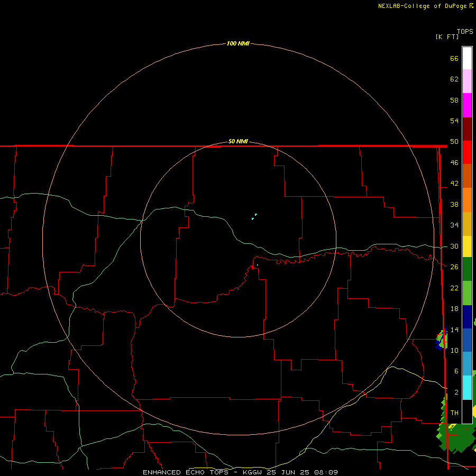This screenshot has width=476, height=476.
Task: Click the 62 legend value
Action: [x=454, y=79]
